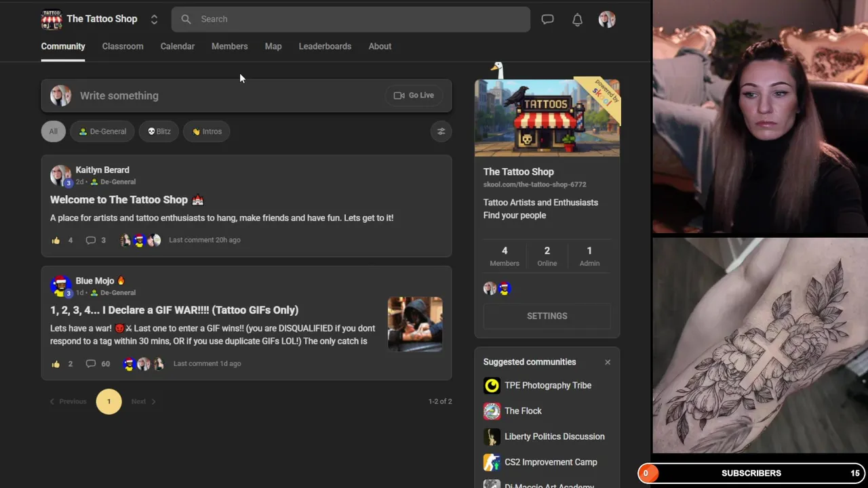Open Blue Mojo profile name link
This screenshot has width=868, height=488.
point(95,281)
